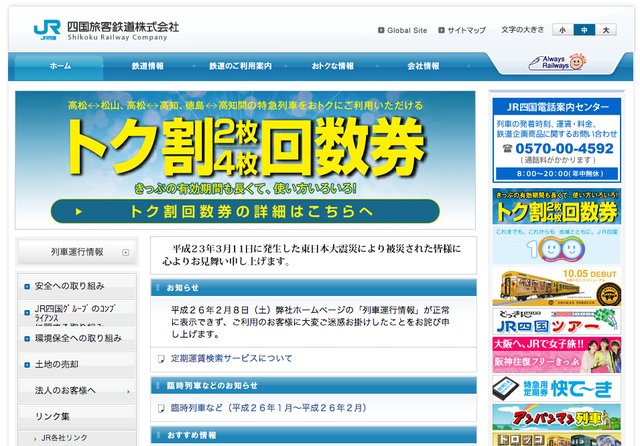
Task: Open 臨時列車など(平成26年1月〜2月) link
Action: [x=268, y=408]
